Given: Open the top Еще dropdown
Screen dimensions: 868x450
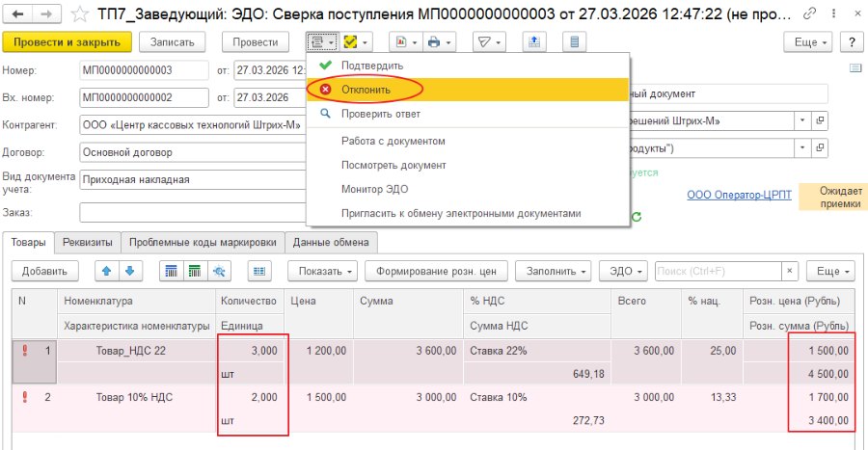Looking at the screenshot, I should pyautogui.click(x=808, y=42).
